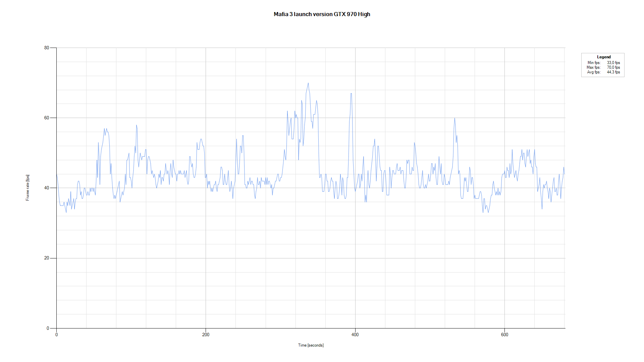
Task: Click the x-axis tick label '0'
Action: pyautogui.click(x=56, y=335)
